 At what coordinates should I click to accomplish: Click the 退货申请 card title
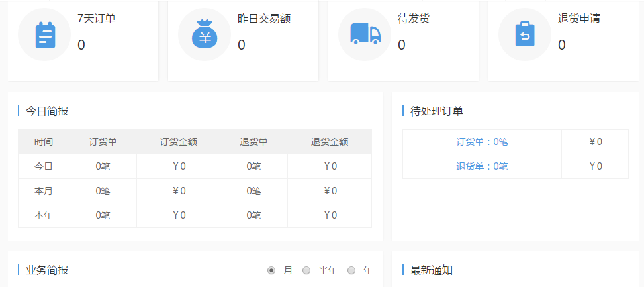click(579, 18)
